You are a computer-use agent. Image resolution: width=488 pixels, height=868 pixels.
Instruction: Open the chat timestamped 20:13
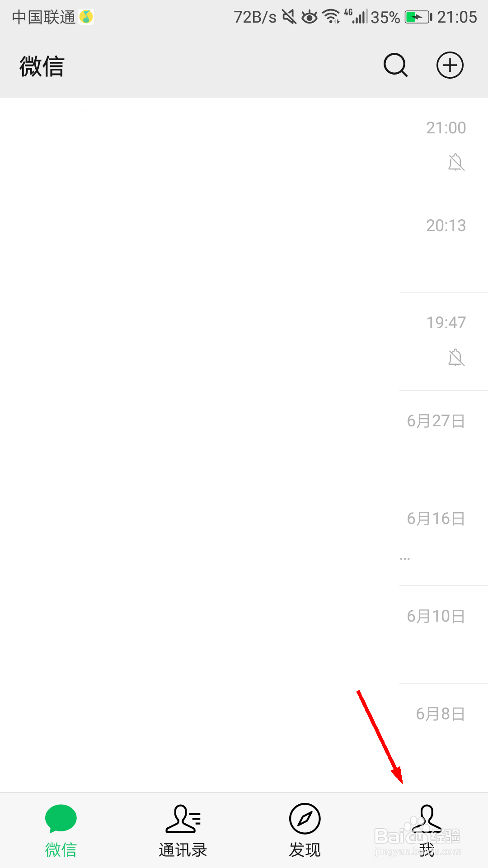pyautogui.click(x=244, y=244)
